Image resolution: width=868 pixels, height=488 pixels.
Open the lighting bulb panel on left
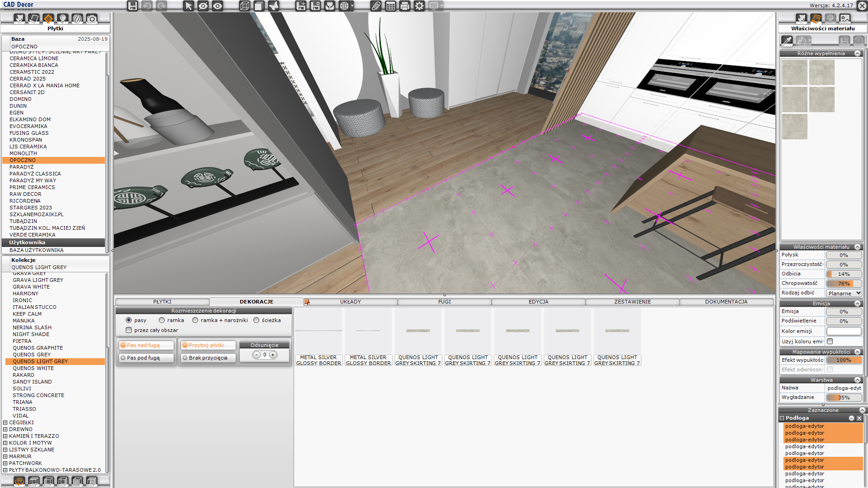click(x=63, y=19)
